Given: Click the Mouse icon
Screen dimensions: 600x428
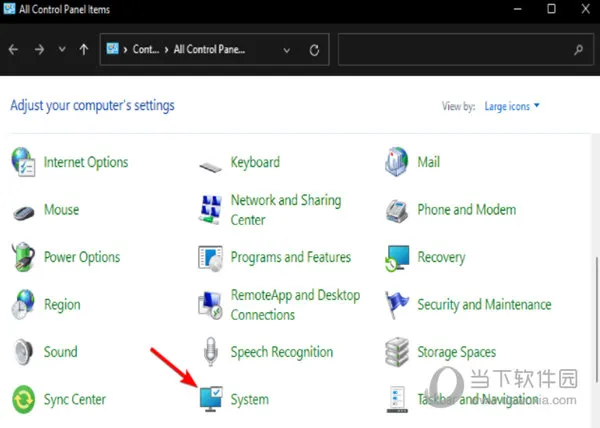Looking at the screenshot, I should click(24, 213).
